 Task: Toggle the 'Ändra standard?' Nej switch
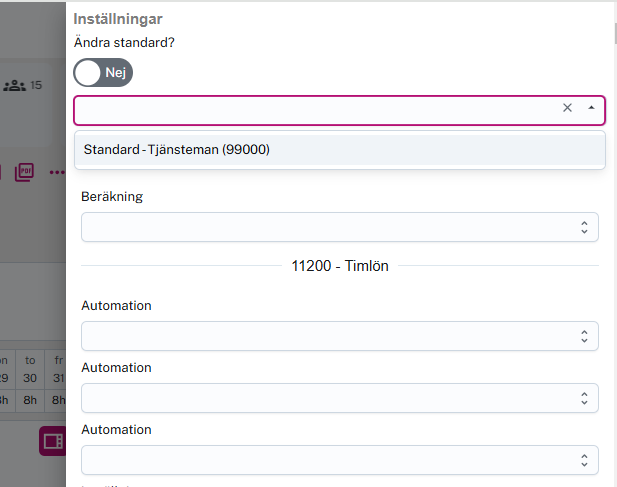click(103, 72)
